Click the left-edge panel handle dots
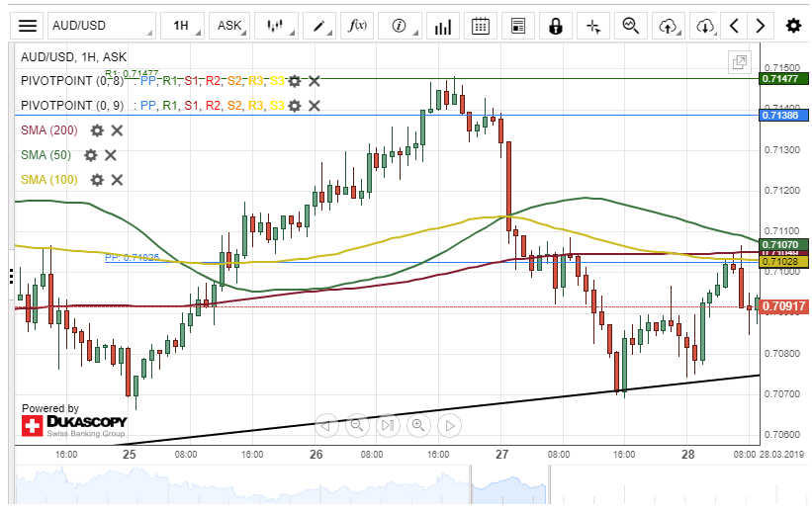 11,276
